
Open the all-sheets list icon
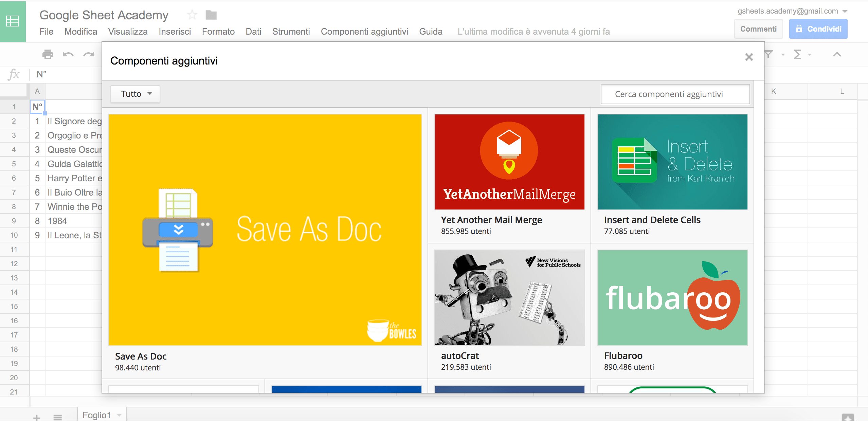point(58,417)
